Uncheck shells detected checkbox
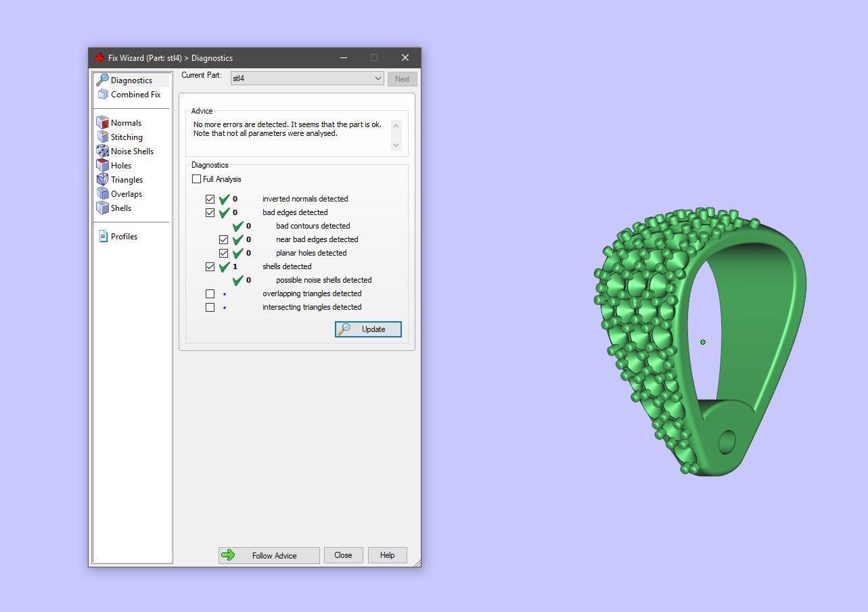868x612 pixels. click(210, 266)
